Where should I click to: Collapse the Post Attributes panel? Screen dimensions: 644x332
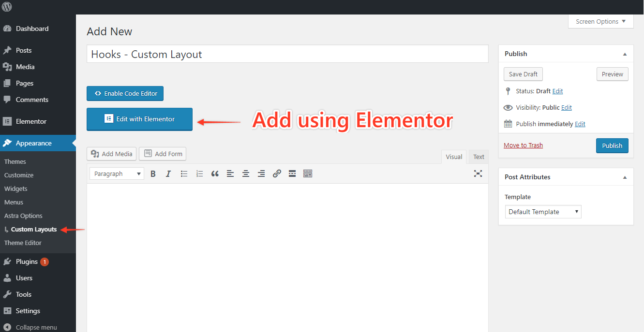(x=625, y=177)
